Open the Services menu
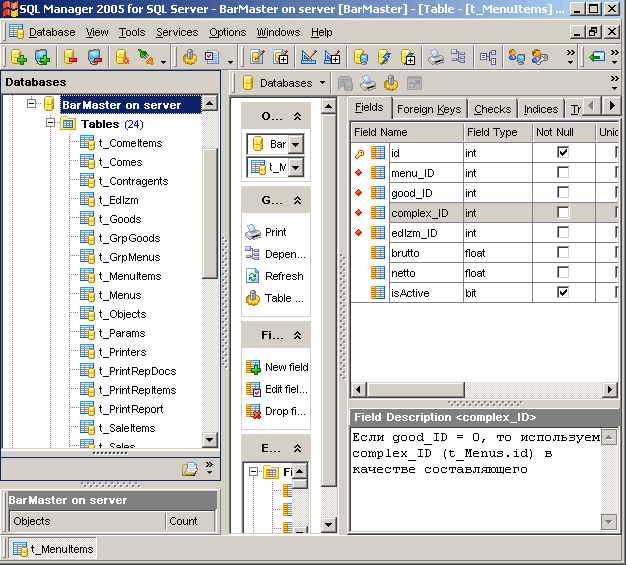The height and width of the screenshot is (565, 626). click(x=177, y=32)
